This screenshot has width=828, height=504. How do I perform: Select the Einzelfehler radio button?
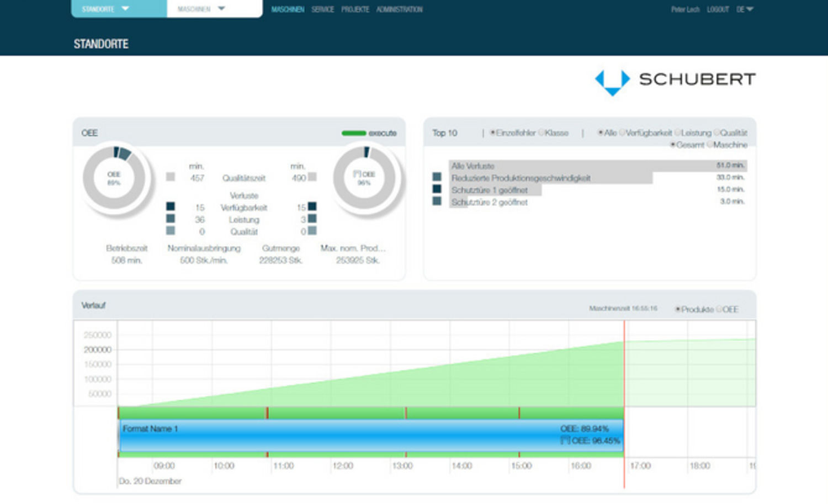click(x=492, y=132)
